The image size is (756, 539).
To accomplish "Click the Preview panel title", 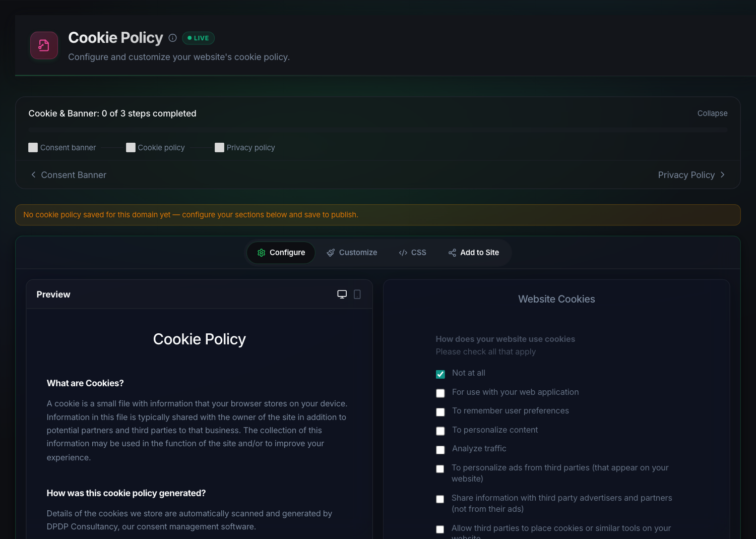I will [53, 294].
